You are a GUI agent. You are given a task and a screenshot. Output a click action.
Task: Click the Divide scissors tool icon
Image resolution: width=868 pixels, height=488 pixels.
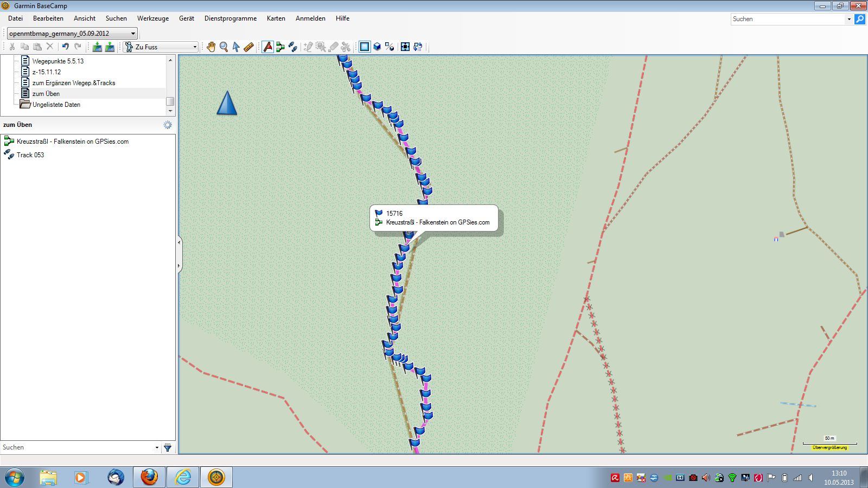click(x=346, y=47)
